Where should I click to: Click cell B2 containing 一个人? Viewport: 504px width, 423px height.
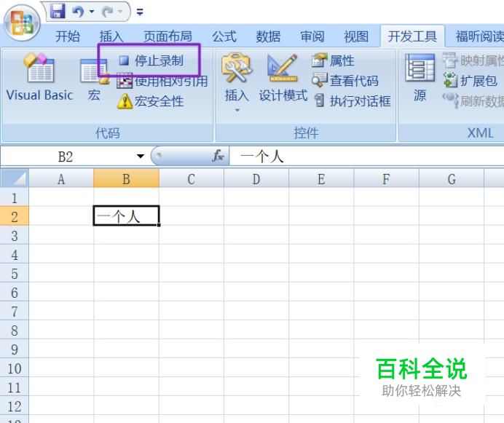click(126, 216)
